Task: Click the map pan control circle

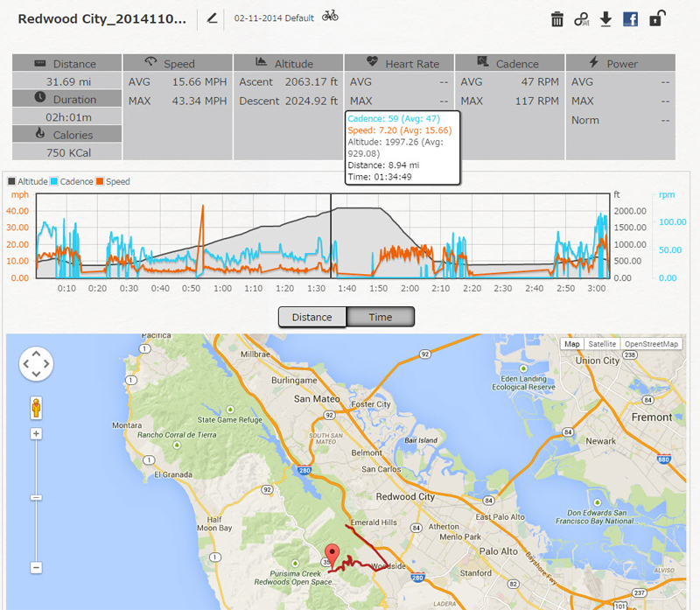Action: (x=36, y=364)
